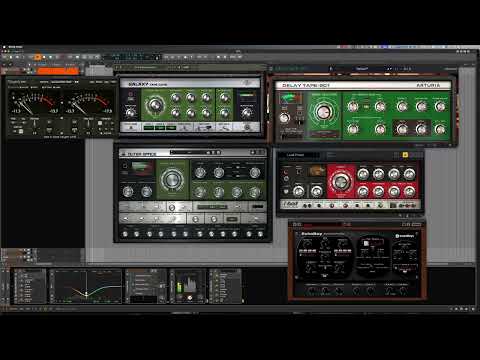Click top-row rightmost knob in Delay Tape-201 green panel
Screen dimensions: 480x360
[440, 107]
